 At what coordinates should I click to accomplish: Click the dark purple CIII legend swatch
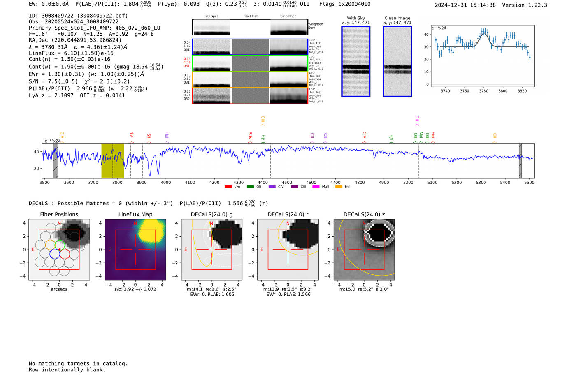294,187
